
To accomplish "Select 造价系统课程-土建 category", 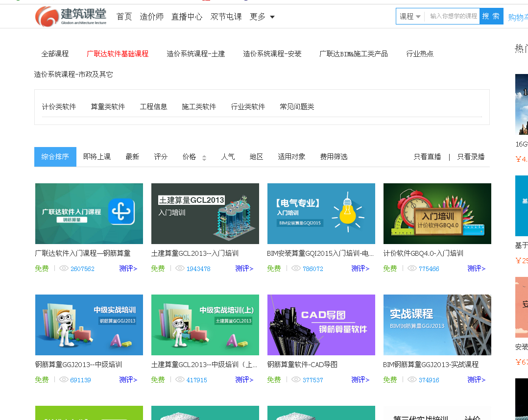I will coord(195,54).
